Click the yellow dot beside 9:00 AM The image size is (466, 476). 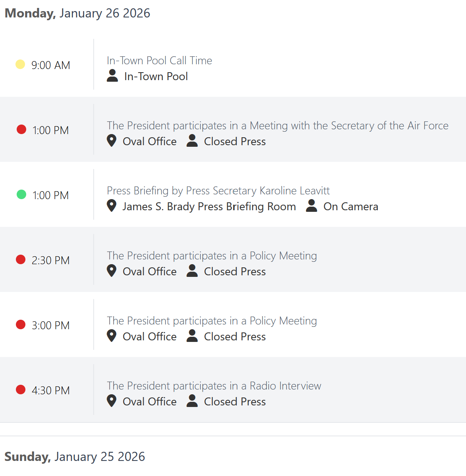pyautogui.click(x=20, y=64)
